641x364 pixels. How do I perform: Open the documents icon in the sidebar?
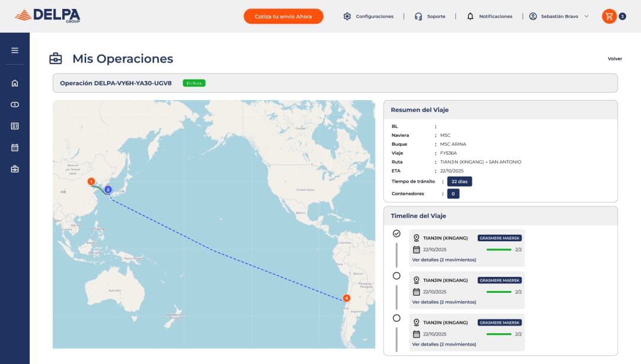pos(14,126)
